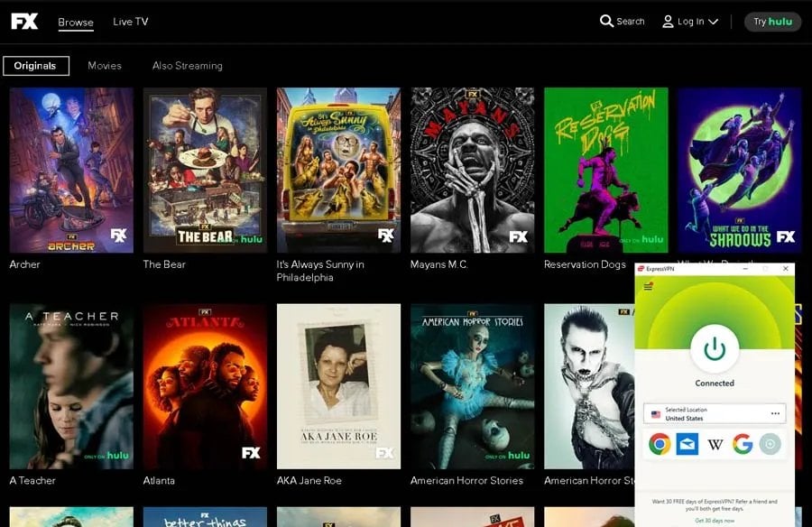Screen dimensions: 812x527
Task: Click the Archer title text
Action: click(x=25, y=264)
